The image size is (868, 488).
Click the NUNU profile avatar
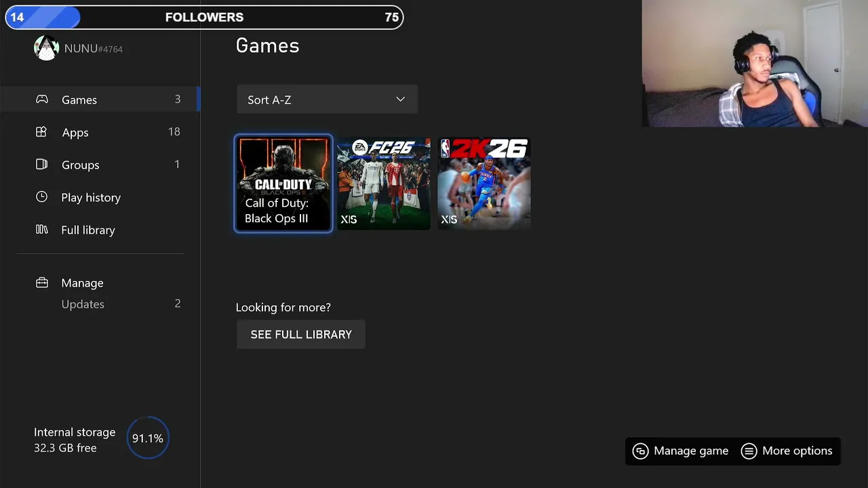click(x=46, y=48)
